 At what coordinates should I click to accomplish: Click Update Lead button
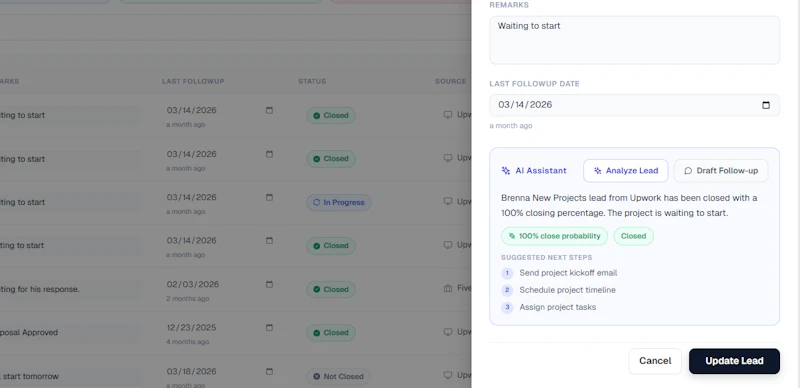point(734,361)
